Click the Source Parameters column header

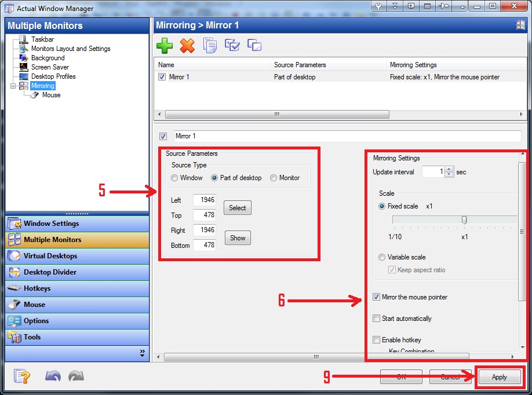(328, 65)
